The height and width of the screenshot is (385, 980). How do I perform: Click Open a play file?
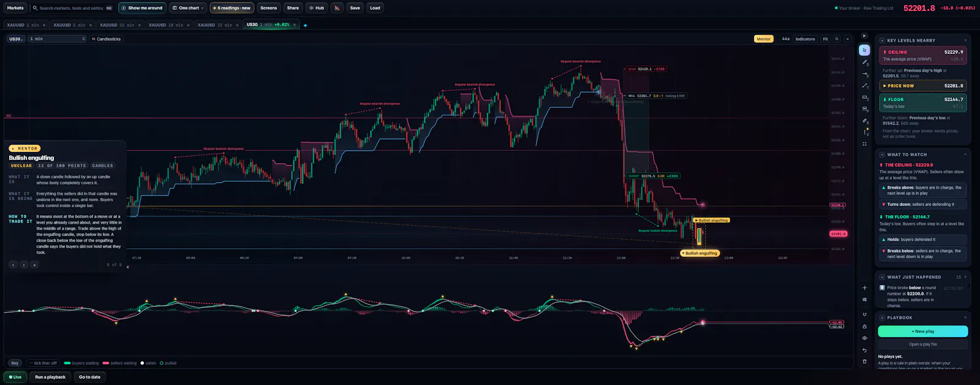pyautogui.click(x=923, y=345)
